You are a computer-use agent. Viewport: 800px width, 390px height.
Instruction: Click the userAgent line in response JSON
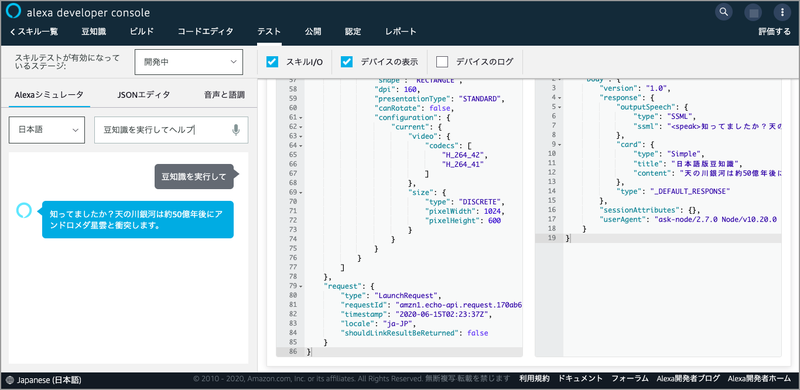(688, 219)
